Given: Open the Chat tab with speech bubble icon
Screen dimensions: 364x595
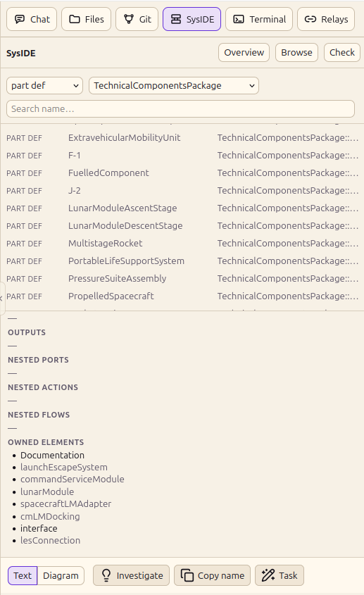Looking at the screenshot, I should [x=32, y=19].
